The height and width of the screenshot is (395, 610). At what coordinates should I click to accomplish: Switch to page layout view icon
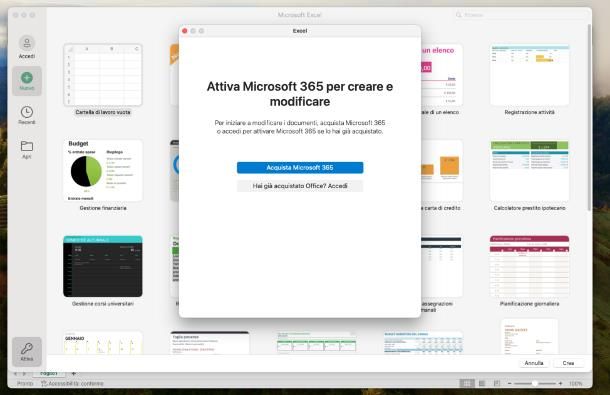pos(482,383)
